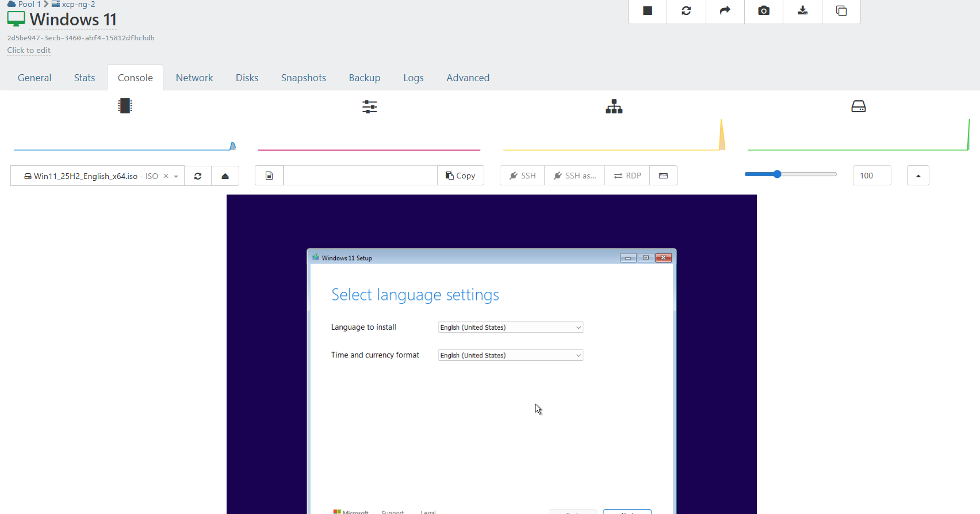Eject the mounted ISO disc
Image resolution: width=980 pixels, height=514 pixels.
(225, 176)
